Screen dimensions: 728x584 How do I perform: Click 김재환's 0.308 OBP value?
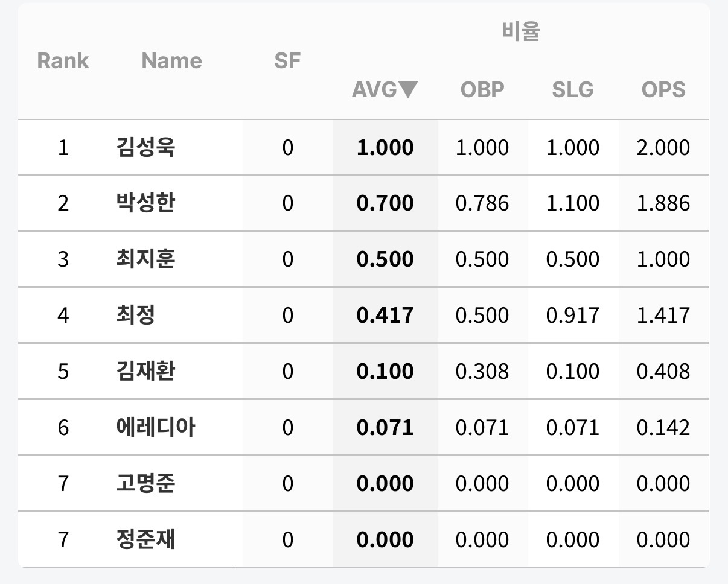tap(482, 371)
